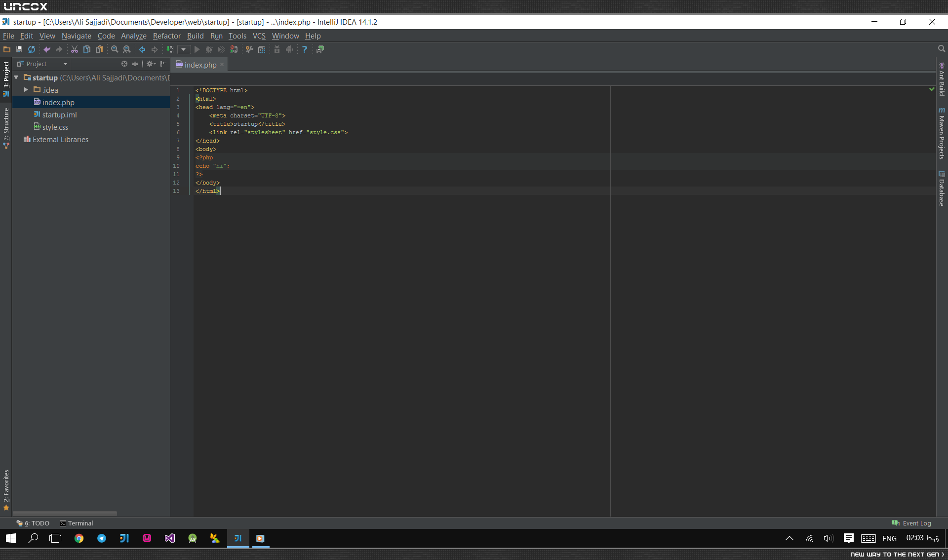Viewport: 948px width, 560px height.
Task: Toggle the 2: Favorites tool window
Action: (x=6, y=490)
